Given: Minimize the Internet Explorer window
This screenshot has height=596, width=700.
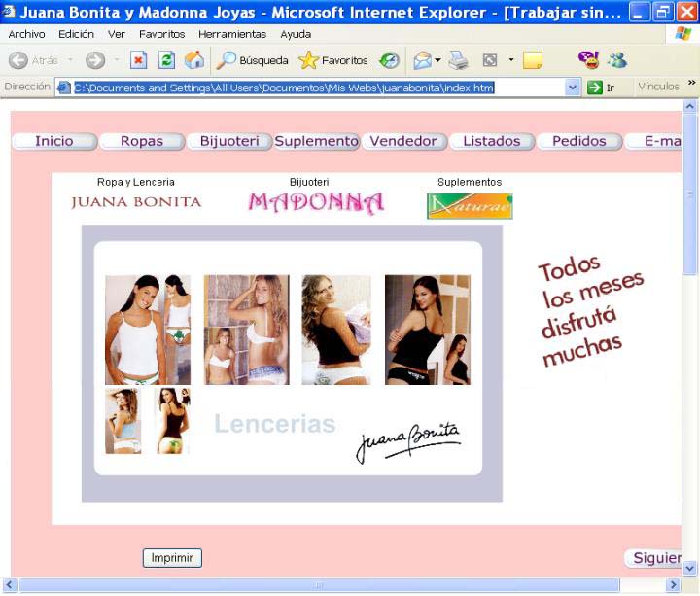Looking at the screenshot, I should click(x=639, y=12).
